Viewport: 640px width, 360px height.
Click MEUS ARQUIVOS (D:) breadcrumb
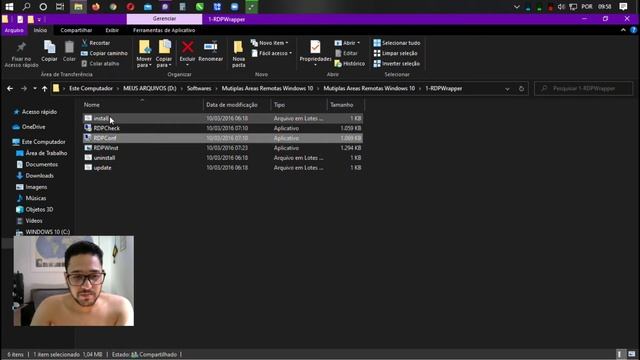(x=150, y=89)
